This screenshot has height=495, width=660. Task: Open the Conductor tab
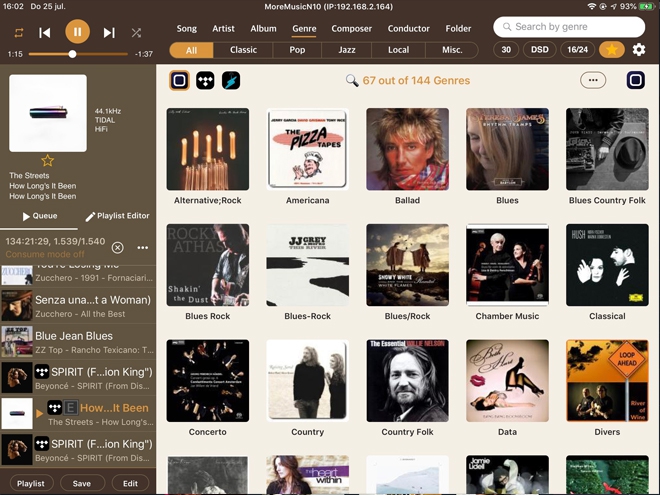(409, 29)
